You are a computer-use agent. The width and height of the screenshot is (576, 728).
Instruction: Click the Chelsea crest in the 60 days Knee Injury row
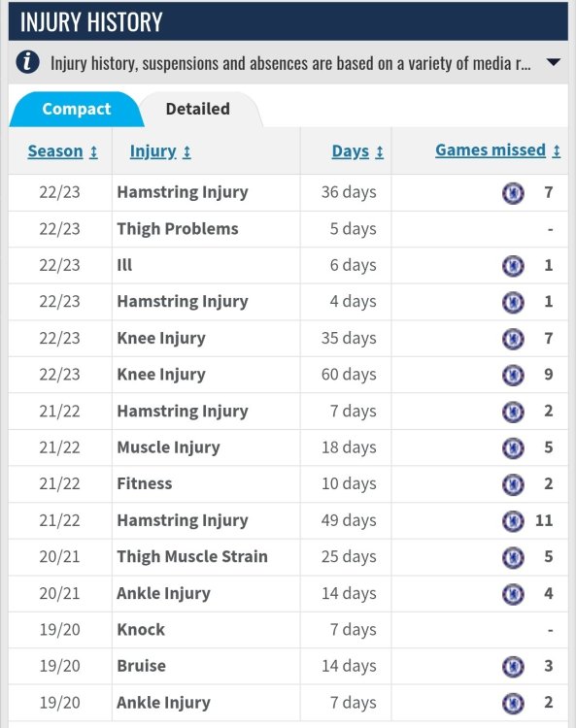[513, 375]
